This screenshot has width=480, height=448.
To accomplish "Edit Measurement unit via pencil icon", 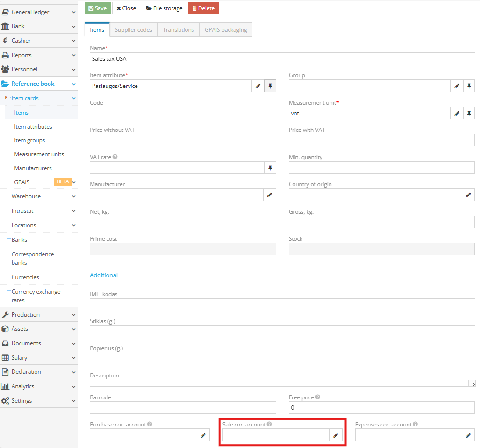I will pyautogui.click(x=457, y=113).
